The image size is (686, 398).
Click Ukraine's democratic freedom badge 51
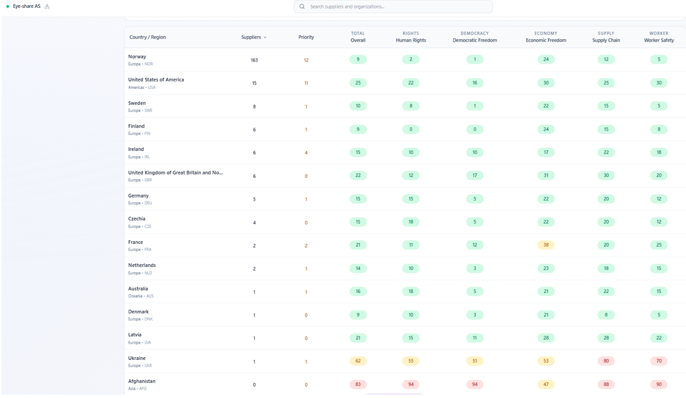tap(475, 361)
